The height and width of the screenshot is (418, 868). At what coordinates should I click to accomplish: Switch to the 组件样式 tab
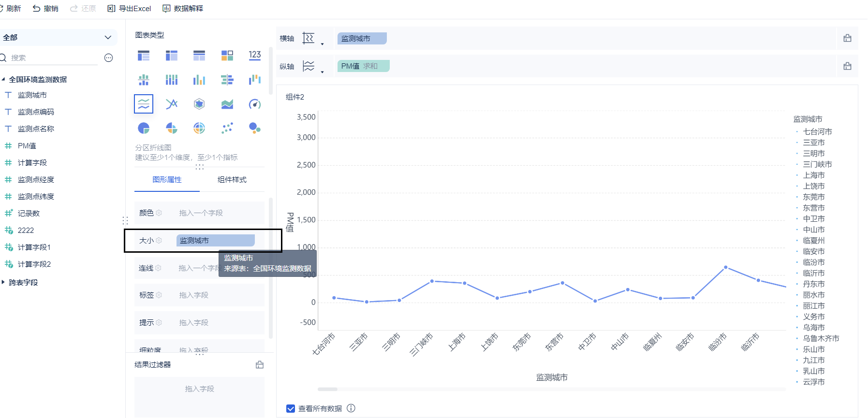(232, 180)
